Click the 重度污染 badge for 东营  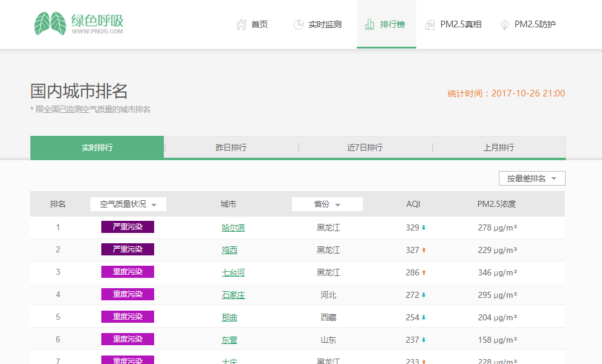click(127, 339)
